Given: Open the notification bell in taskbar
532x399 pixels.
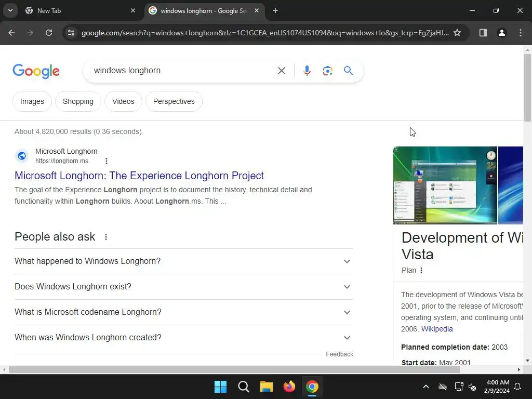Looking at the screenshot, I should 518,387.
